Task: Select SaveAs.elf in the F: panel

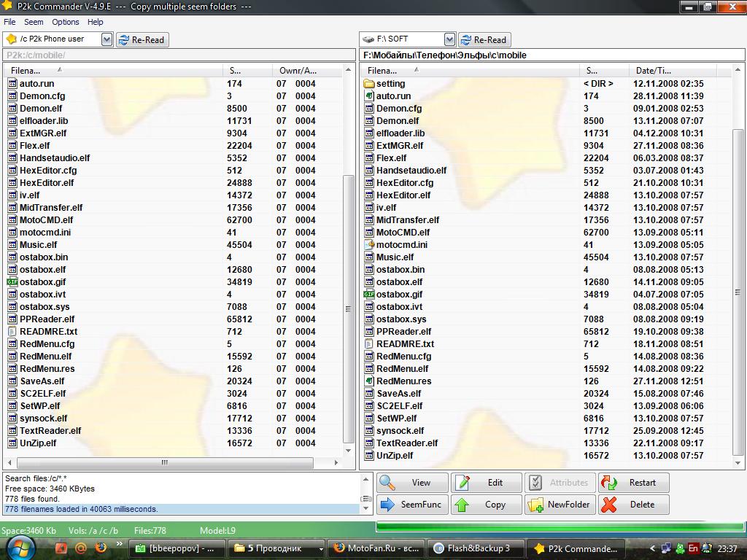Action: point(399,393)
